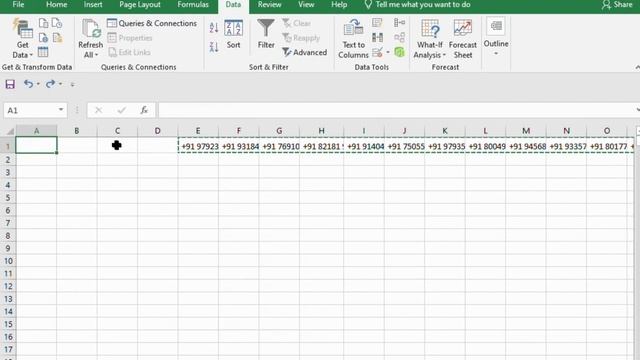Viewport: 640px width, 360px height.
Task: Sort Z to A descending
Action: 214,47
